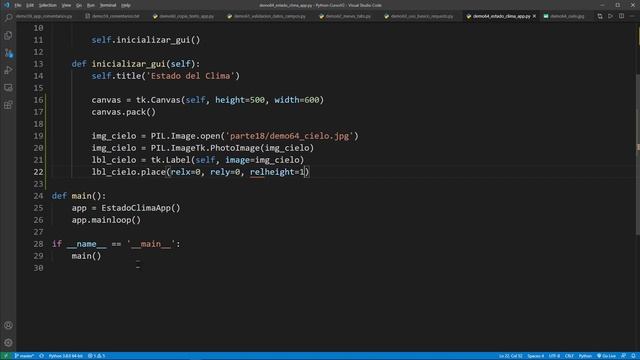The image size is (640, 360).
Task: Open the Terminal menu
Action: click(x=108, y=5)
